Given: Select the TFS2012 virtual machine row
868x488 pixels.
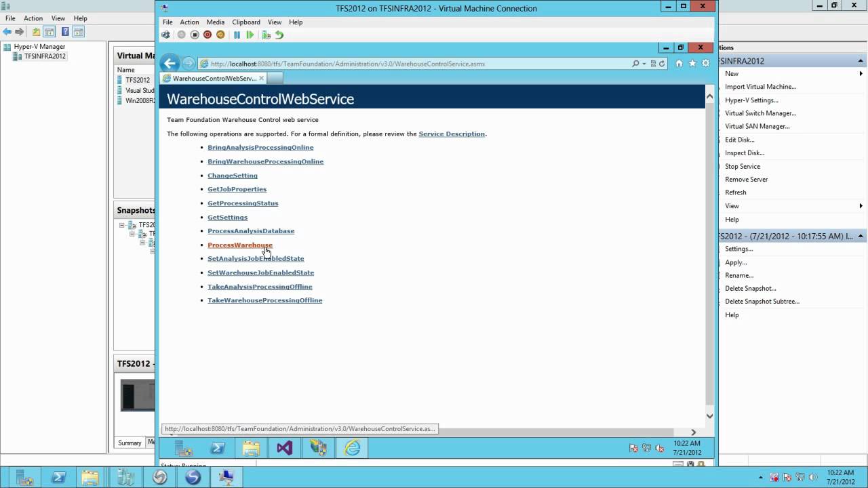Looking at the screenshot, I should (x=137, y=80).
